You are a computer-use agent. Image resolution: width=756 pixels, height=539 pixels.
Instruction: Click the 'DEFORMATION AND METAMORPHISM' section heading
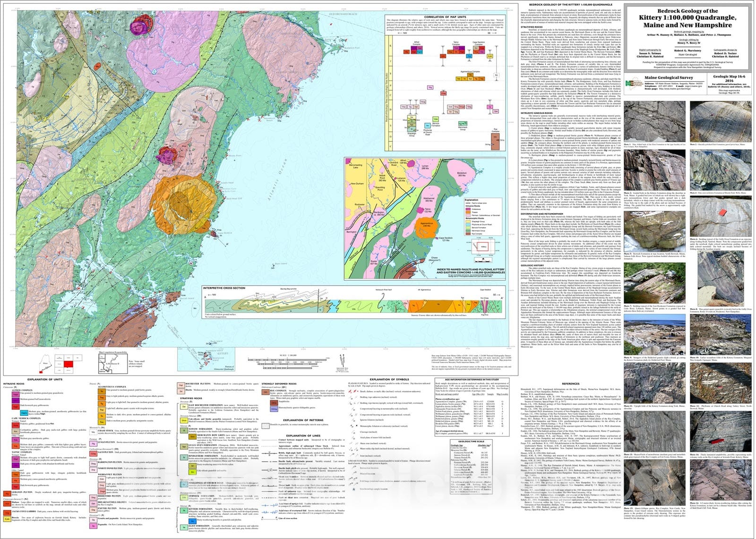542,214
